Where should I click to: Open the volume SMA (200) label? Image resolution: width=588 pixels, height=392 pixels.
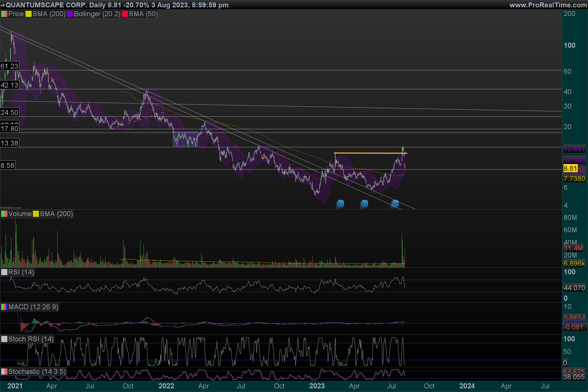(x=56, y=214)
